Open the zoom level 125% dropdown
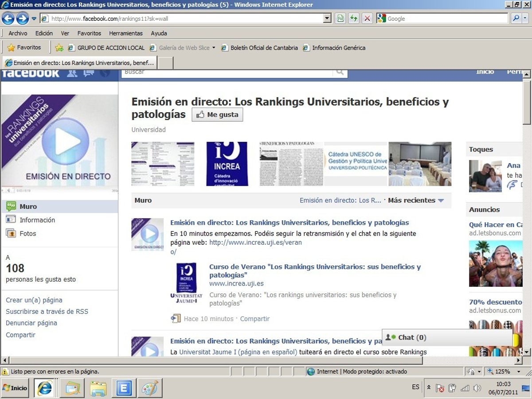Screen dimensions: 532x399 tap(518, 372)
